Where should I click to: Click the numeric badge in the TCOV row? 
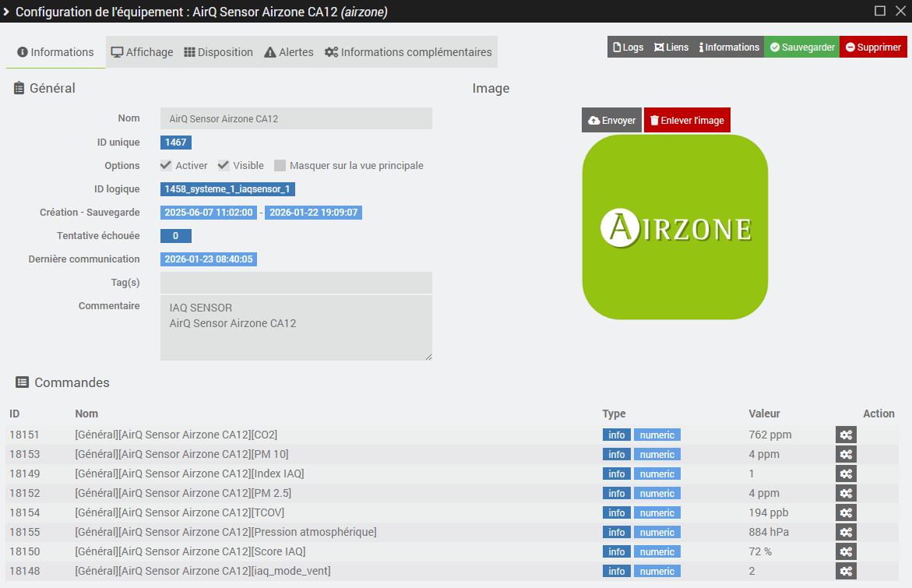click(657, 513)
